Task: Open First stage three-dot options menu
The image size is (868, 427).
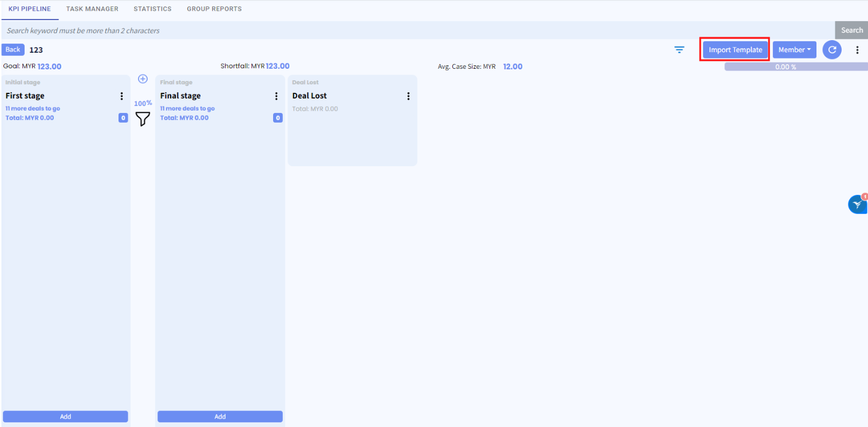Action: click(121, 96)
